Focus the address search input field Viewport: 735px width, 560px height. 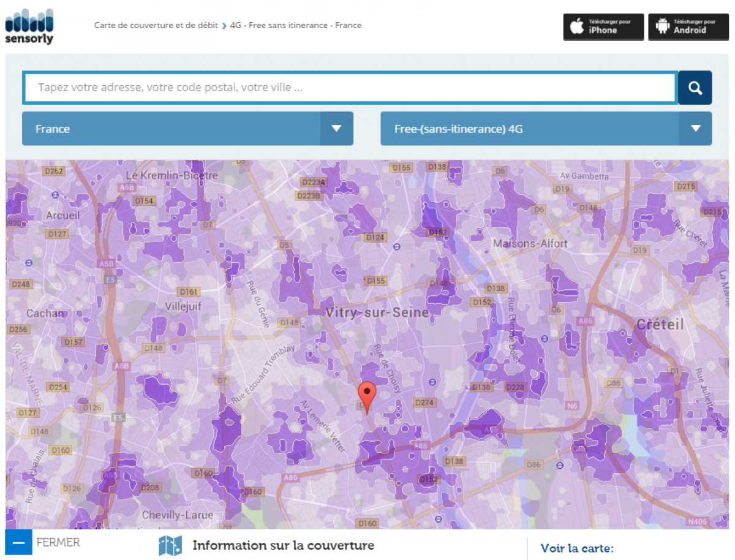[x=350, y=88]
